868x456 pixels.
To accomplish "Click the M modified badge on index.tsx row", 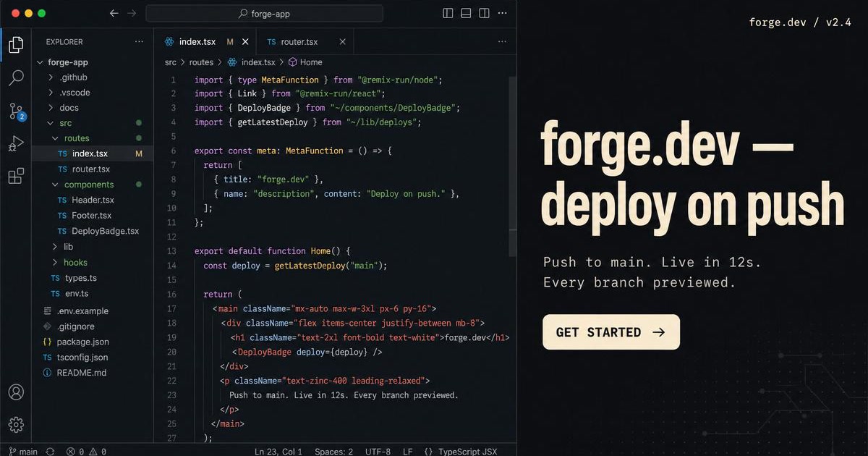I will [x=139, y=153].
